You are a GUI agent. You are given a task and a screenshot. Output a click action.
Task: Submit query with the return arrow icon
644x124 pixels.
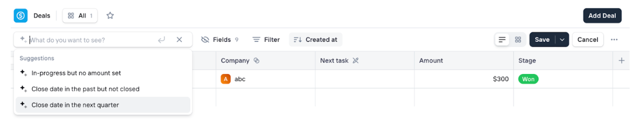pos(162,40)
